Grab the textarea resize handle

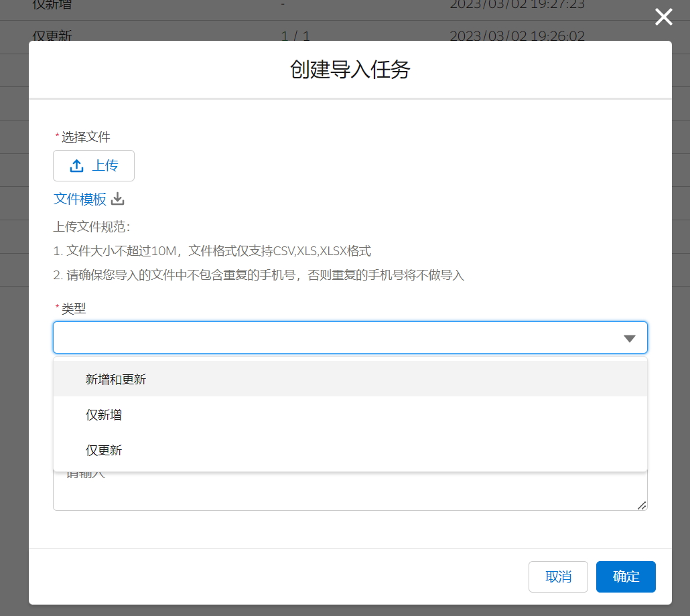pos(642,506)
